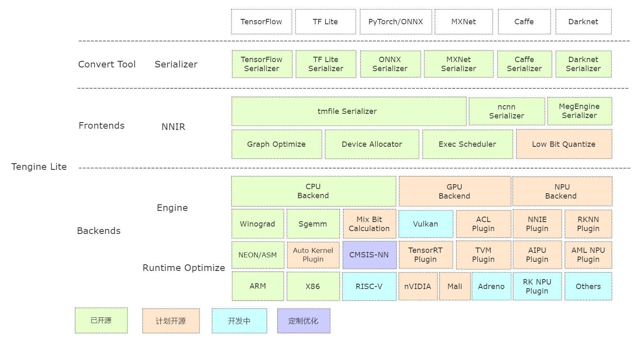Click the Serializer label beside Convert Tool
The image size is (644, 340).
click(x=176, y=64)
